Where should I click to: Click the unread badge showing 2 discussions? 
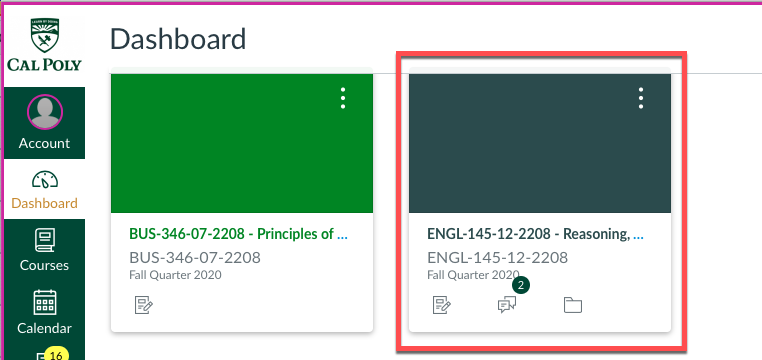pyautogui.click(x=521, y=285)
